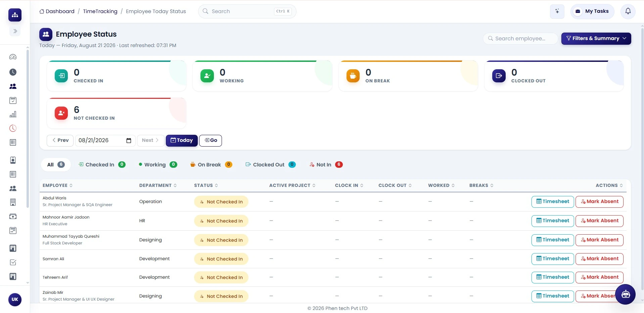This screenshot has height=313, width=644.
Task: Open the bottom kanban board icon
Action: tap(13, 276)
